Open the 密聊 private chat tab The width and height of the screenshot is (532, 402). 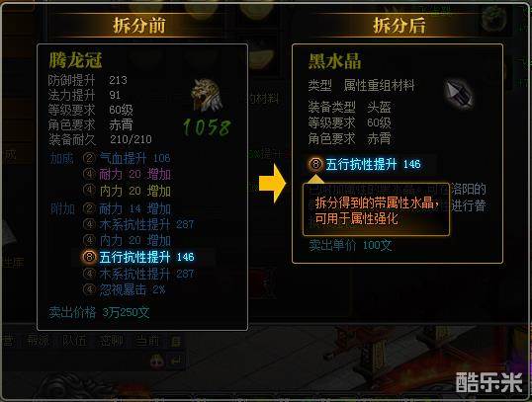pos(111,341)
